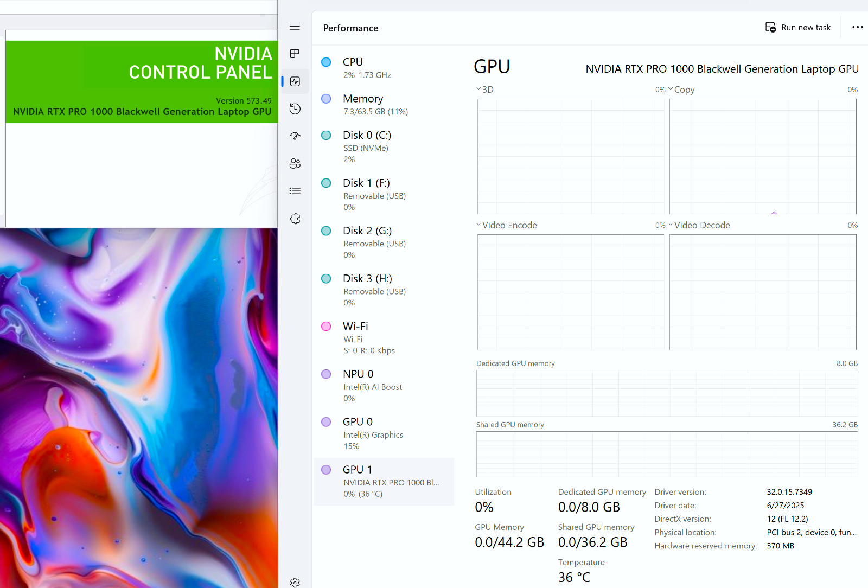Select CPU in the performance list

384,68
